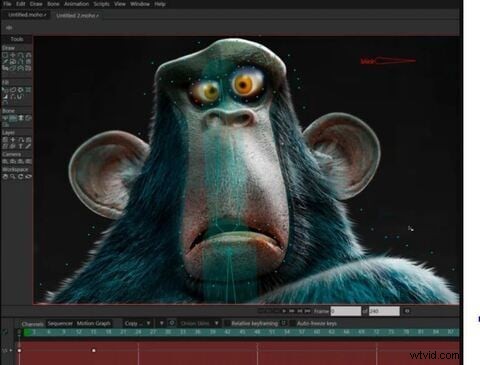This screenshot has height=365, width=480.
Task: Select the Curvature draw tool
Action: point(28,55)
